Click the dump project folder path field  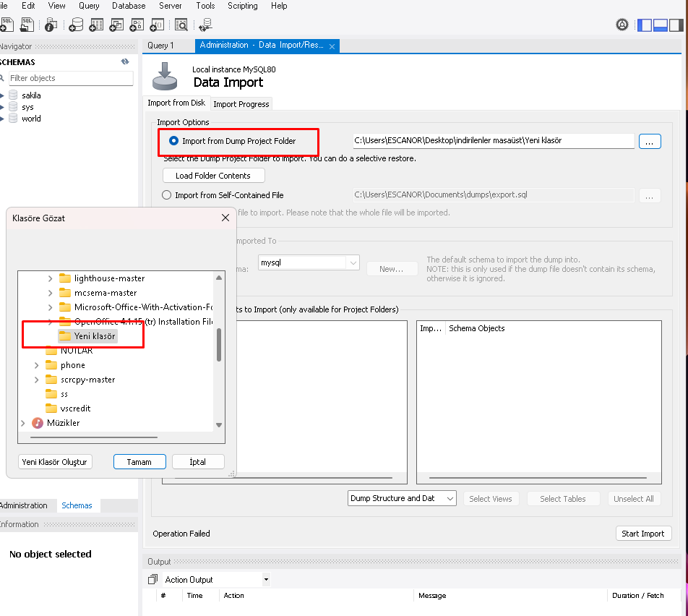pyautogui.click(x=494, y=140)
